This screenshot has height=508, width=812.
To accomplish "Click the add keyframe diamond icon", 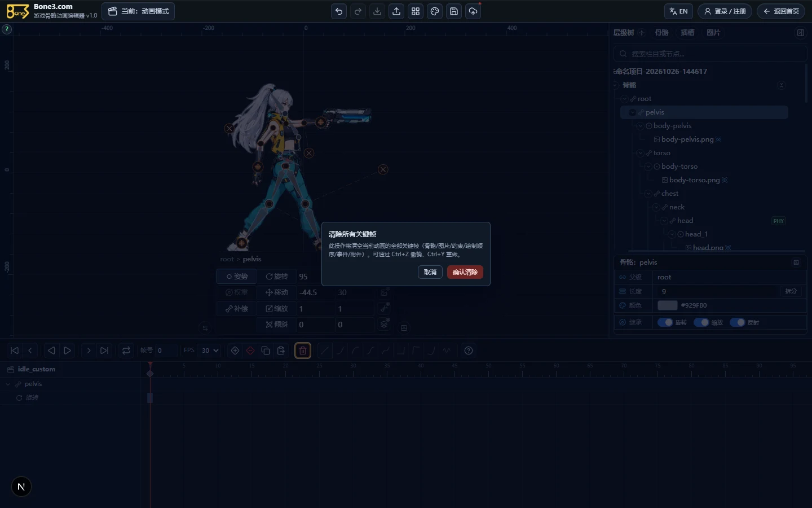I will [x=235, y=351].
